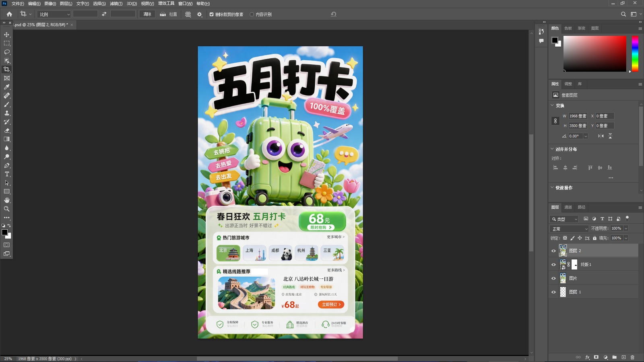Select the Eyedropper tool
The width and height of the screenshot is (644, 362).
pyautogui.click(x=7, y=87)
